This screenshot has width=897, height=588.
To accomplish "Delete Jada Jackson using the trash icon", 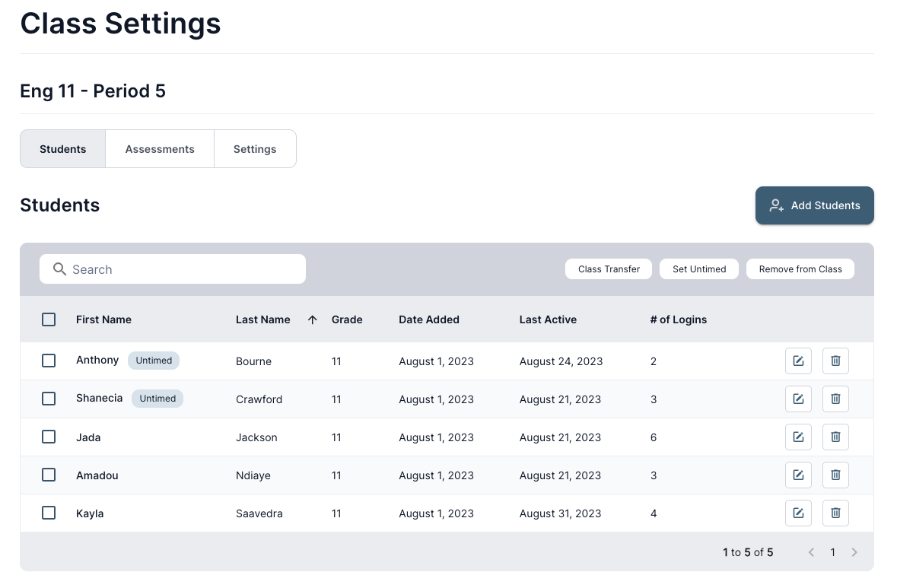I will (x=835, y=437).
